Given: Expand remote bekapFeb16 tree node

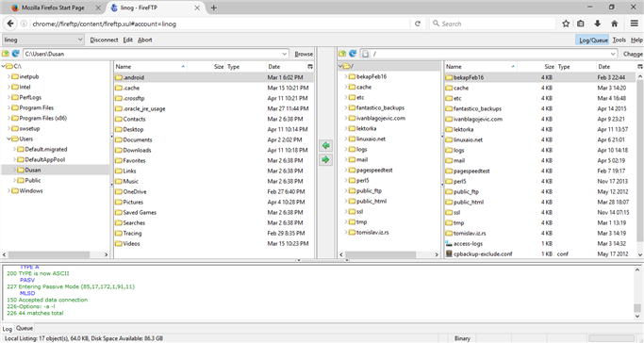Looking at the screenshot, I should coord(346,76).
